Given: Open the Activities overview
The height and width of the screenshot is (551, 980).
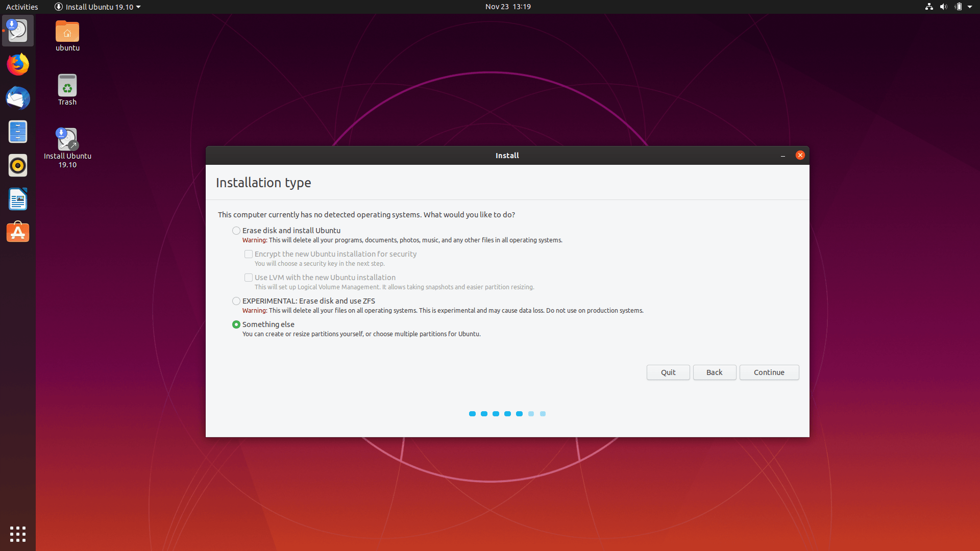Looking at the screenshot, I should click(22, 7).
